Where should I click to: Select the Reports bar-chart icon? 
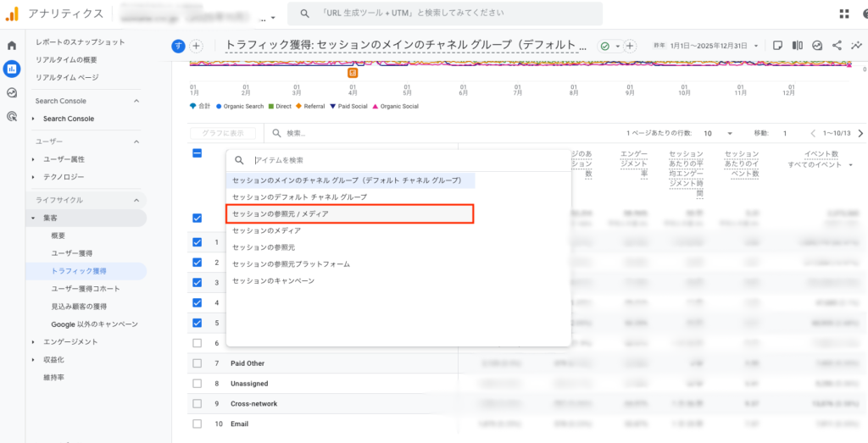pyautogui.click(x=12, y=69)
